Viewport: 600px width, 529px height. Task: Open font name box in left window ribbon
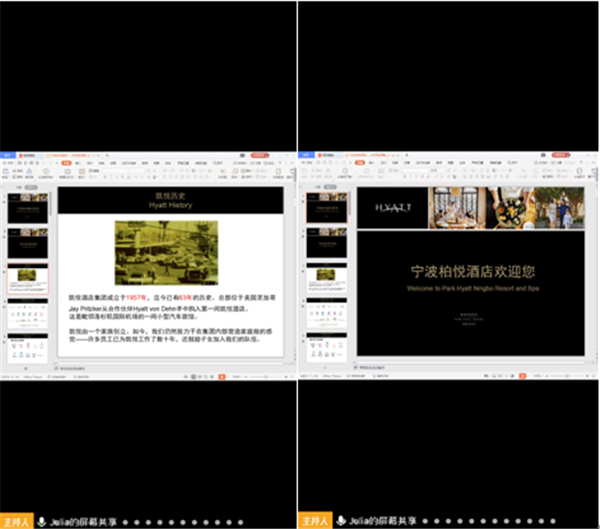[x=116, y=171]
